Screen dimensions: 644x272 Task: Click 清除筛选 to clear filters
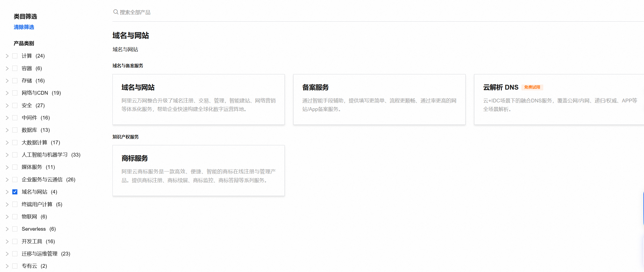coord(24,27)
